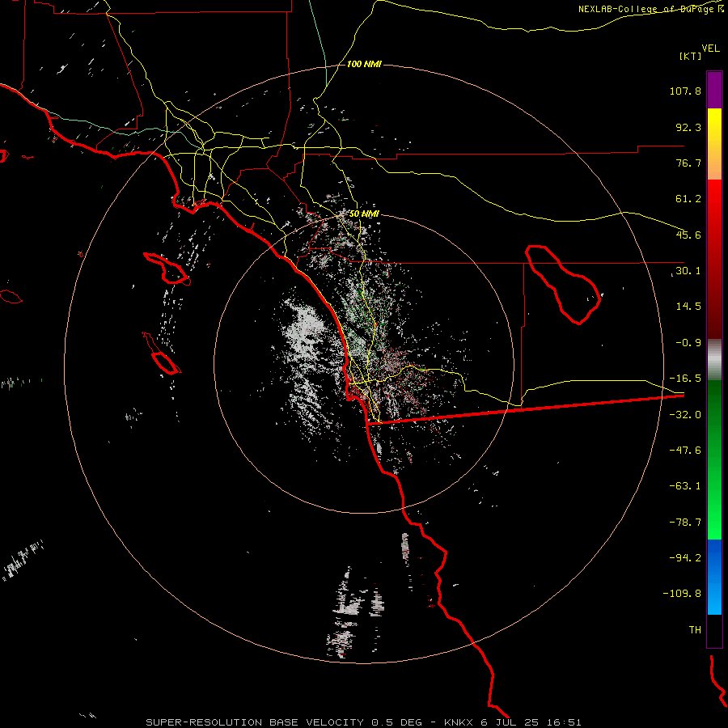Click the TH threshold label
The height and width of the screenshot is (728, 728).
pyautogui.click(x=695, y=630)
